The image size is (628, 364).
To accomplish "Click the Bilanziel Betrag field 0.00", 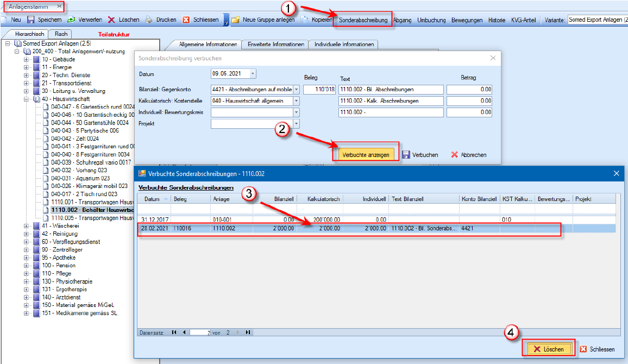I will pyautogui.click(x=469, y=90).
